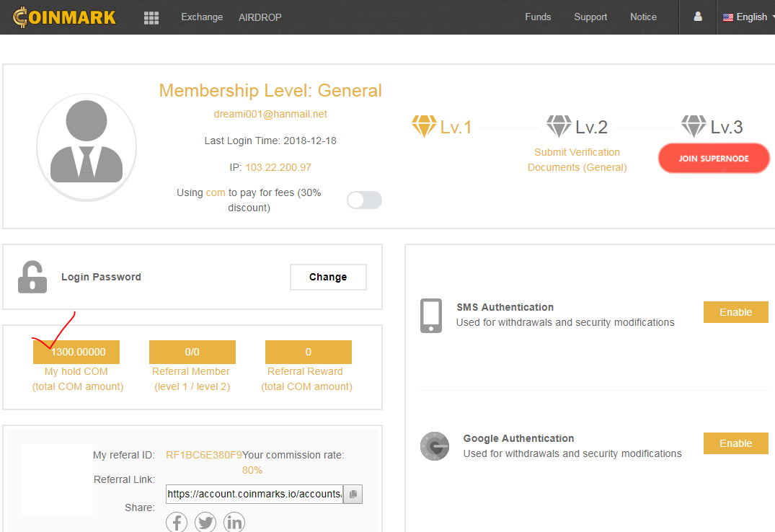Screen dimensions: 775x532
Task: Open the Exchange menu
Action: pos(202,17)
